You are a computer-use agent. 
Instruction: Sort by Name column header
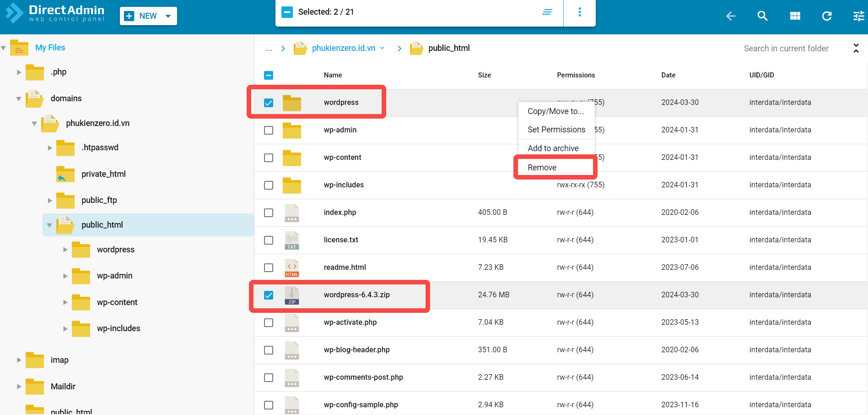(333, 75)
